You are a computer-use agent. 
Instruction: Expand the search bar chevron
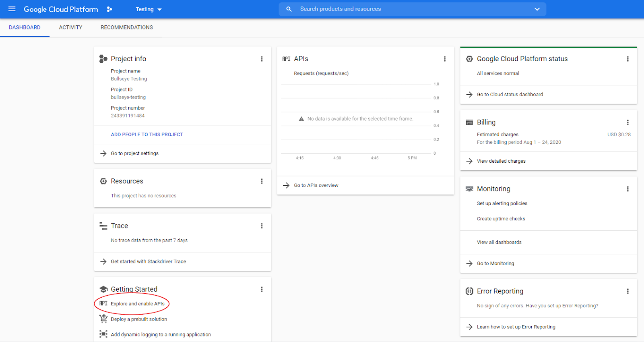coord(537,9)
